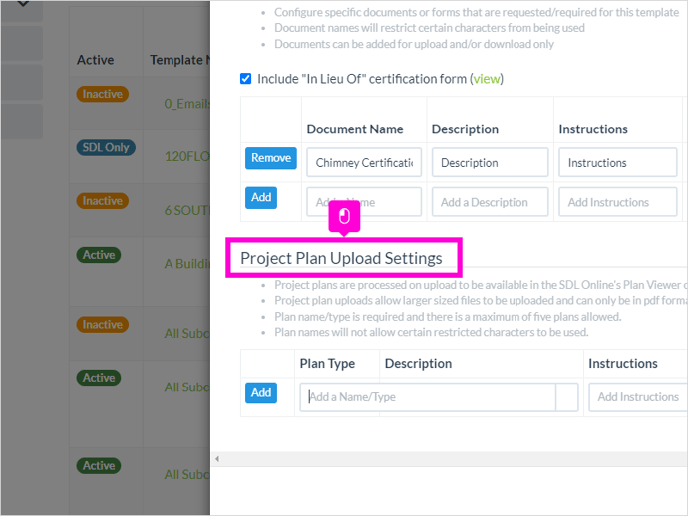Click the Active column header

[96, 60]
